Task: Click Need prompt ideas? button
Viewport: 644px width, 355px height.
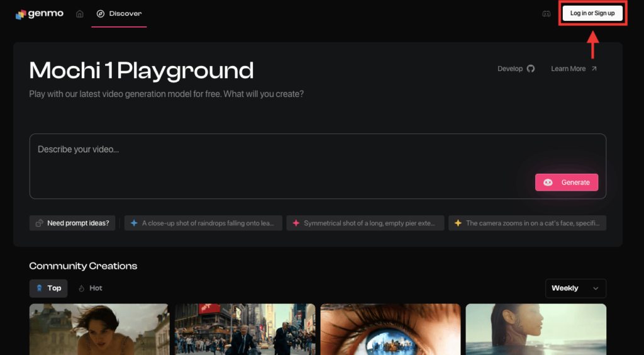Action: click(72, 223)
